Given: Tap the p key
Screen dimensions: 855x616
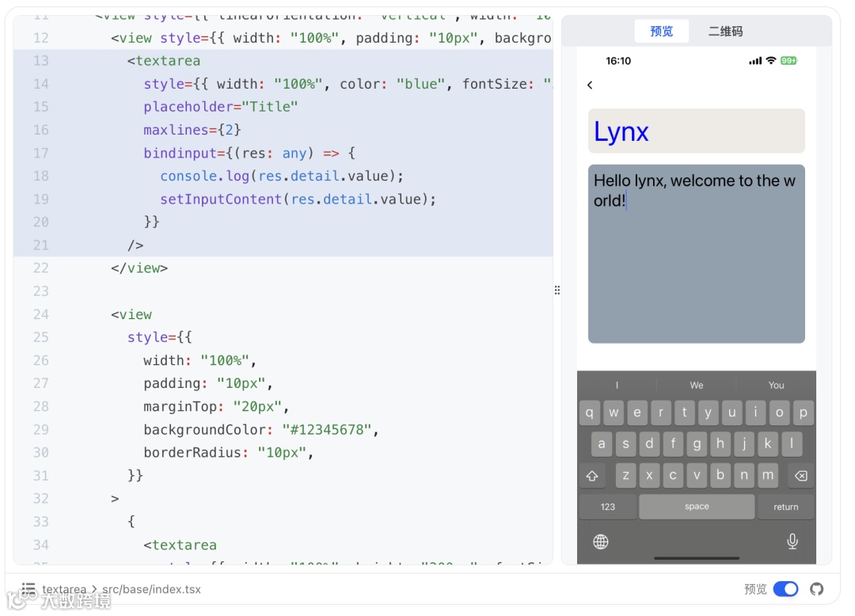Looking at the screenshot, I should [x=804, y=413].
